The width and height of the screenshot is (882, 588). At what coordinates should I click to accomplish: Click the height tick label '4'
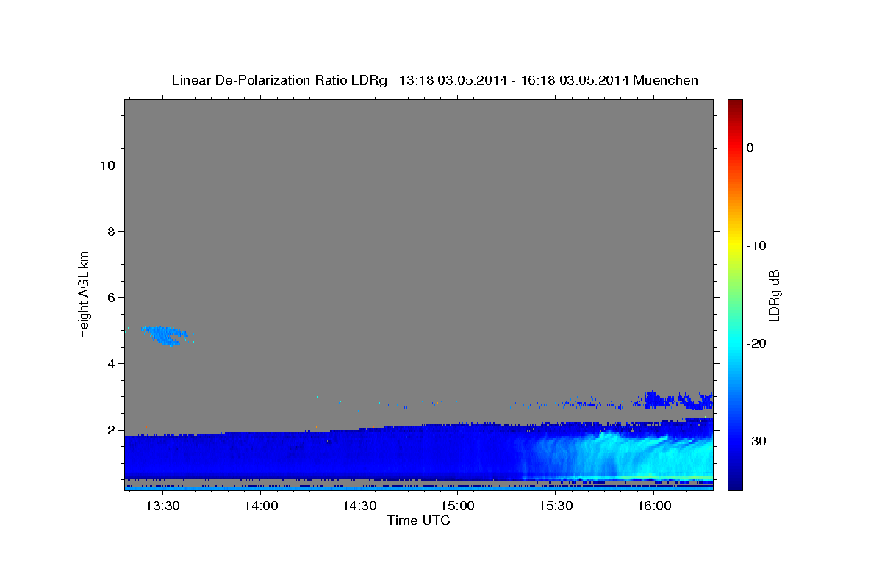tap(111, 364)
